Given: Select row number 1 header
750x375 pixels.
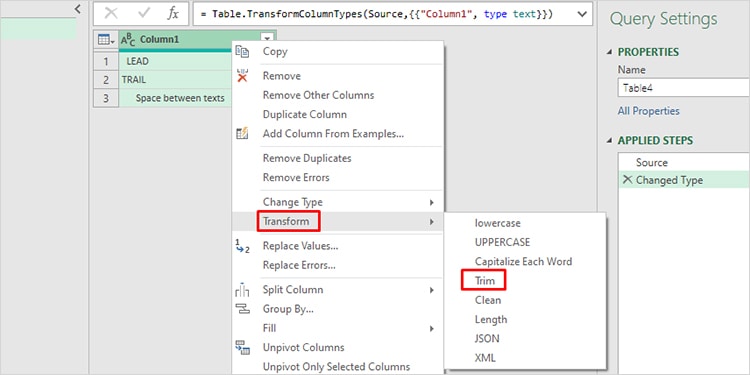Looking at the screenshot, I should pyautogui.click(x=106, y=61).
